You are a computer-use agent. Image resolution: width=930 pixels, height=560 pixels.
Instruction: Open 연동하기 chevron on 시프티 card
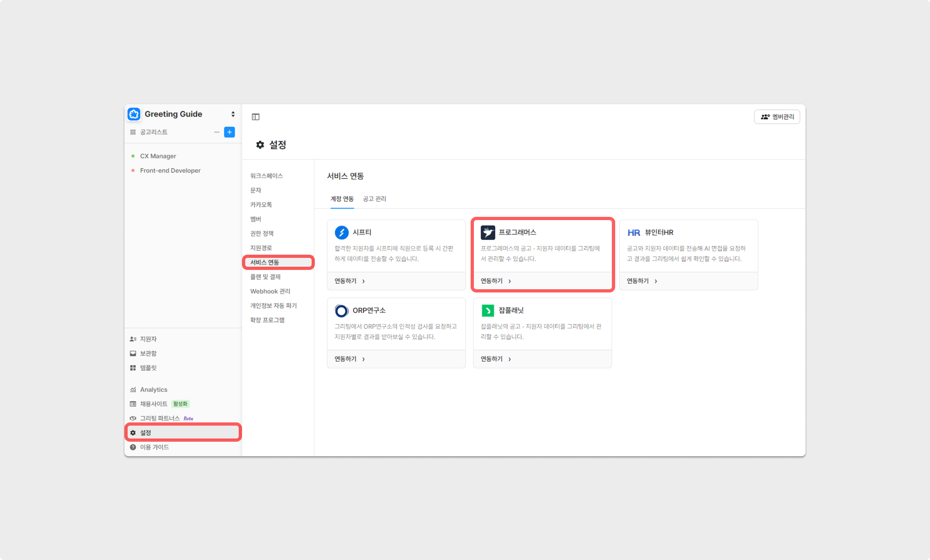click(x=363, y=281)
